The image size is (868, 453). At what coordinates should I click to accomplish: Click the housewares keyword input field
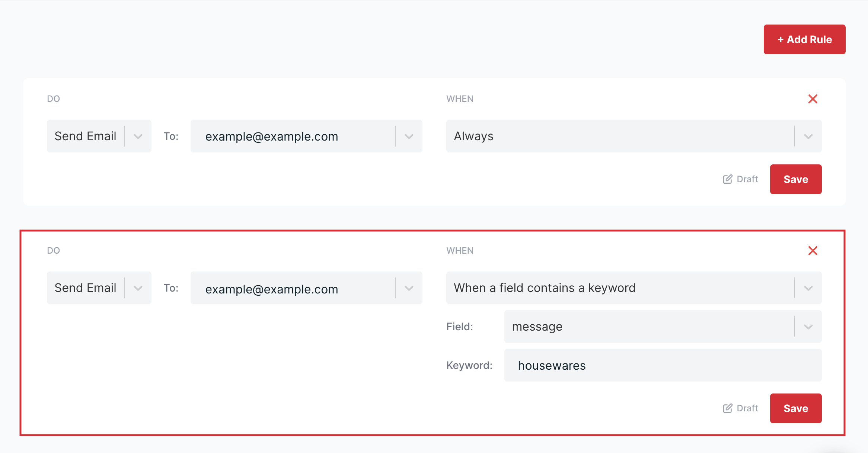pyautogui.click(x=663, y=365)
